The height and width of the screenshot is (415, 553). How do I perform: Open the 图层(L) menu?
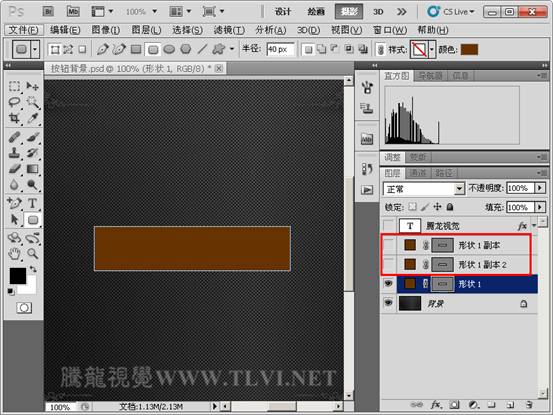coord(146,30)
